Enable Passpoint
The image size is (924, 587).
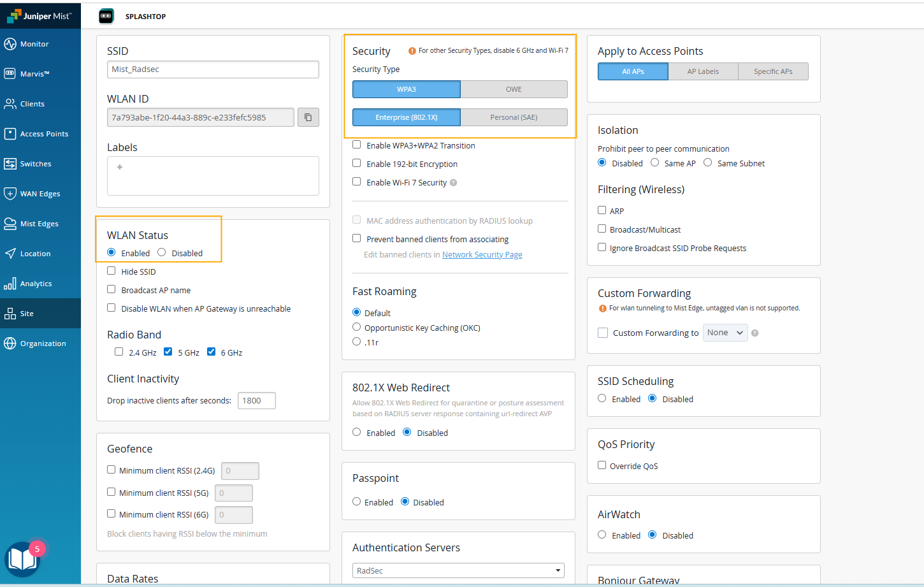(x=357, y=502)
